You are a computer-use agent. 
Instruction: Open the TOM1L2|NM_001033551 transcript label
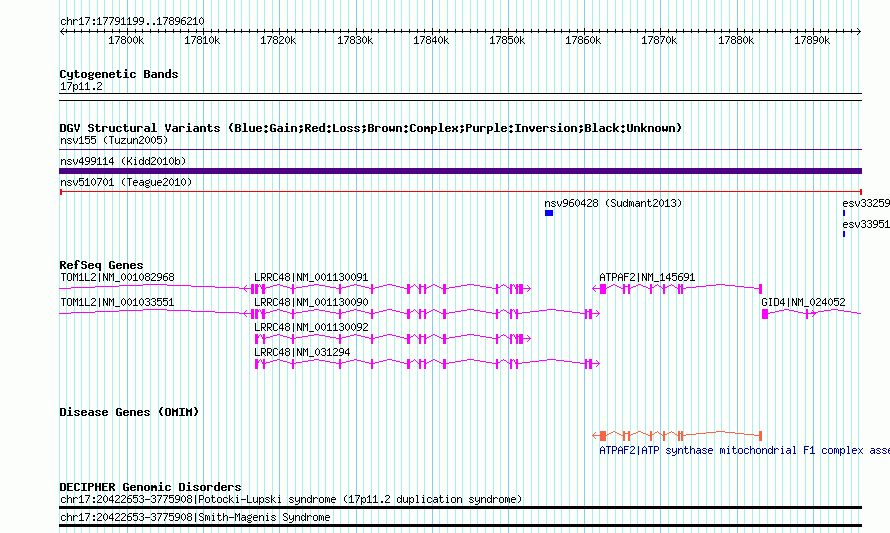[x=117, y=303]
